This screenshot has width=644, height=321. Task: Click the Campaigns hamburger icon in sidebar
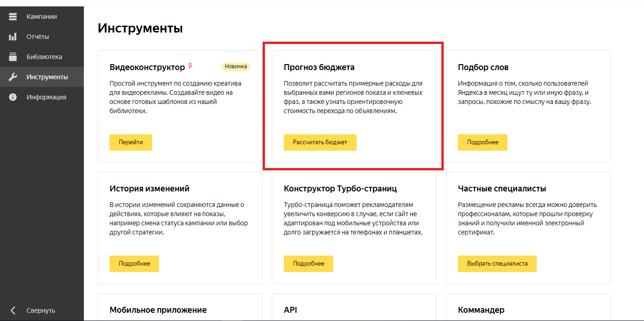tap(13, 16)
